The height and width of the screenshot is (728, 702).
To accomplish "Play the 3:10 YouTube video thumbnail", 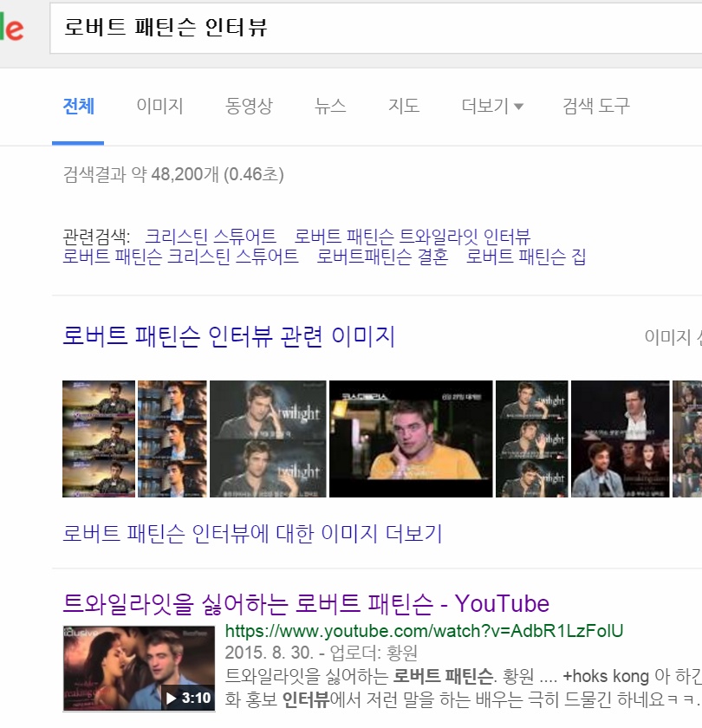I will click(139, 668).
